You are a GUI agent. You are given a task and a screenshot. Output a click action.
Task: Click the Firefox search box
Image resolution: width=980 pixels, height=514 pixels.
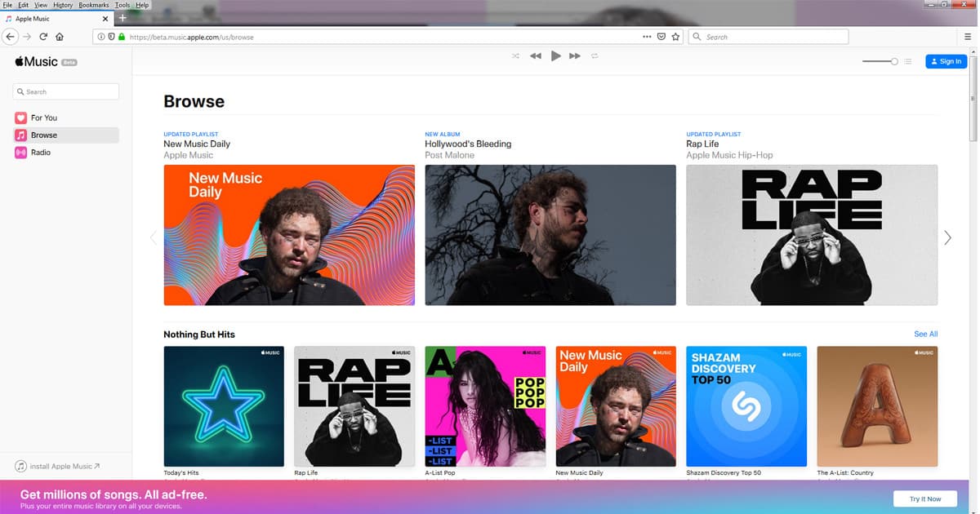768,37
